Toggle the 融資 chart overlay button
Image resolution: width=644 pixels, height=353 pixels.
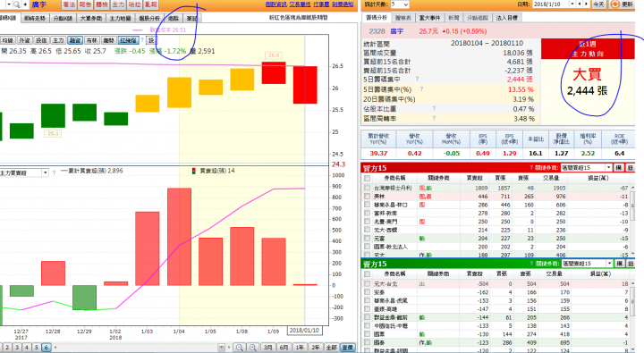[75, 40]
